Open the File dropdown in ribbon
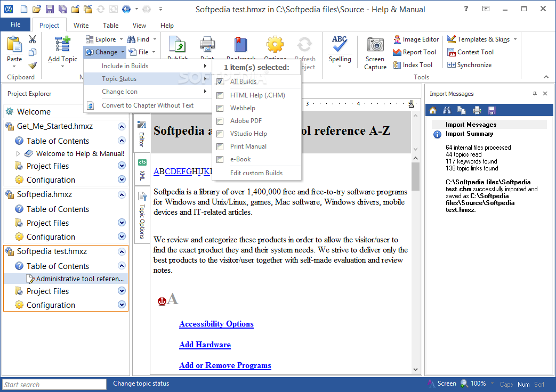The height and width of the screenshot is (392, 556). click(x=142, y=52)
